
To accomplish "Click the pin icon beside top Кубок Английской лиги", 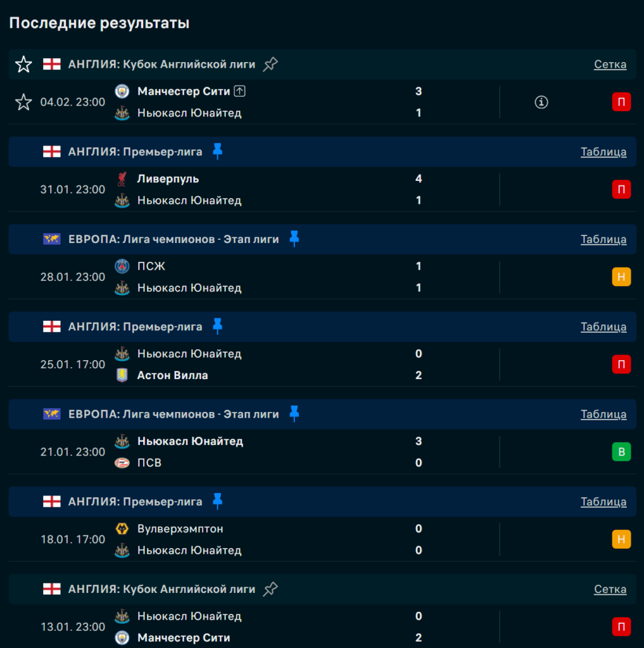I will tap(270, 64).
